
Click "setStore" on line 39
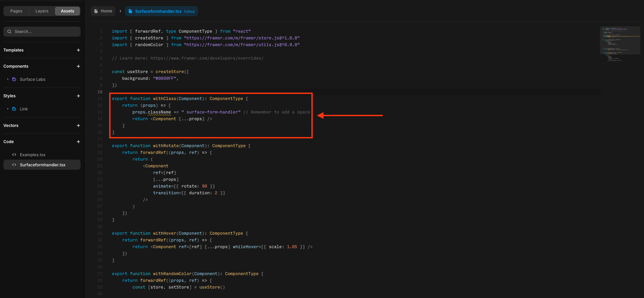(179, 287)
